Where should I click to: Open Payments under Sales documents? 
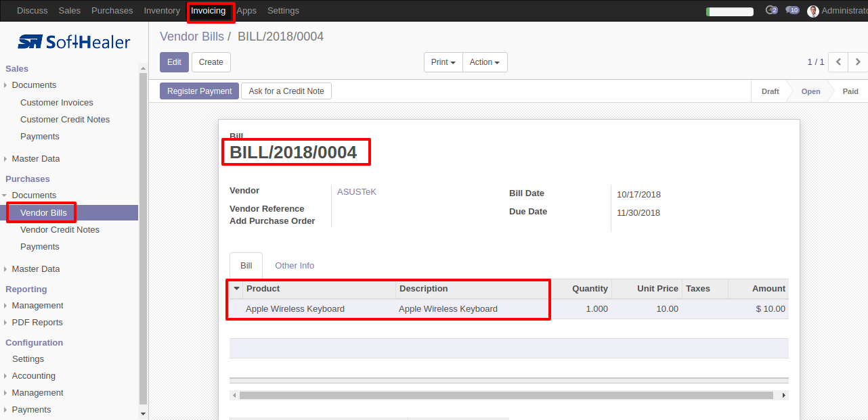point(40,137)
